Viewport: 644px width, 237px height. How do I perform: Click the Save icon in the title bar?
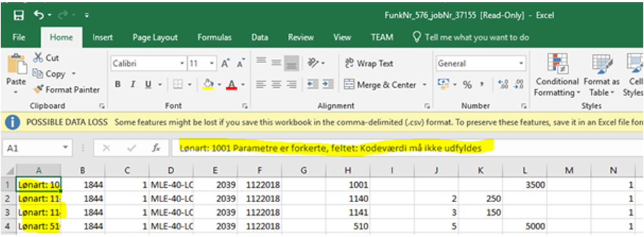click(19, 15)
